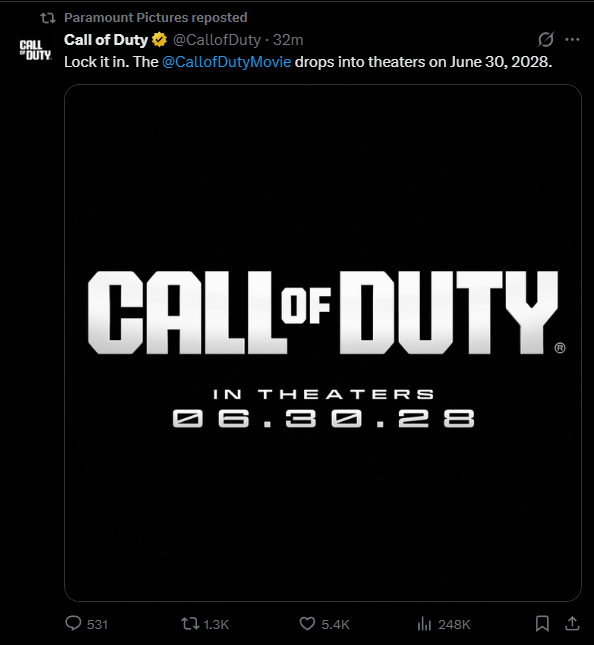Click the 531 replies count
Viewport: 594px width, 645px height.
pyautogui.click(x=97, y=624)
